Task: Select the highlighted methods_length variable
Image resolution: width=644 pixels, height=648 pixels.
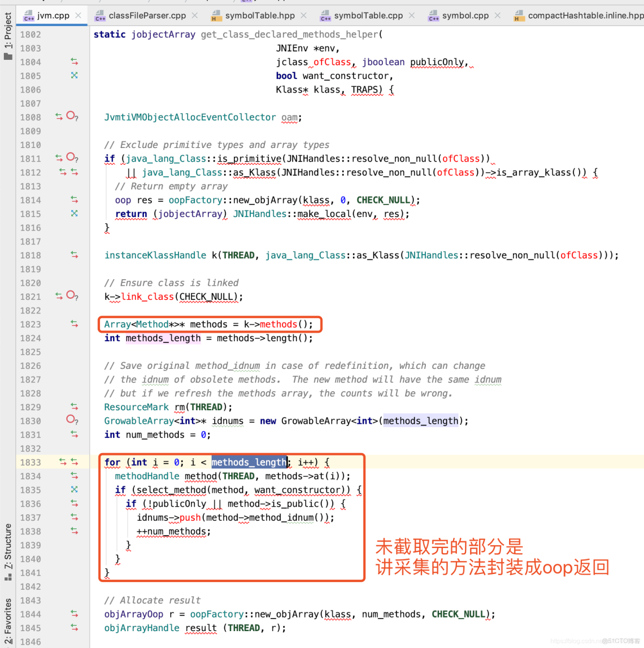Action: coord(249,462)
